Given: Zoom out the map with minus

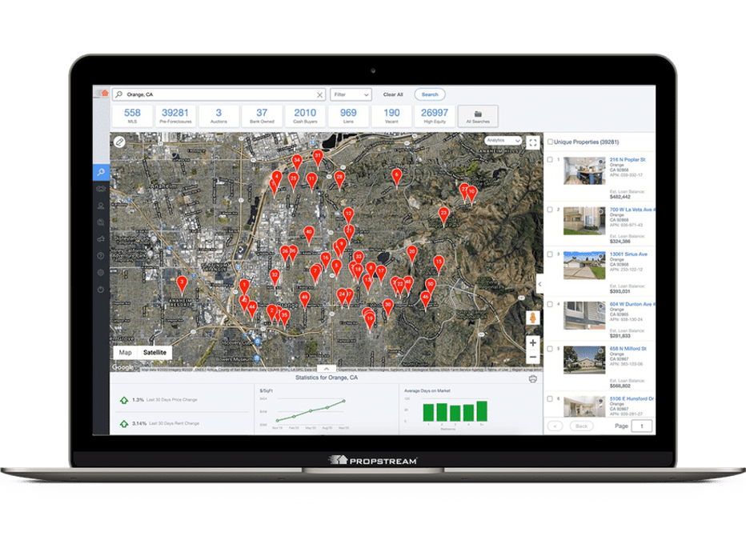Looking at the screenshot, I should tap(533, 357).
